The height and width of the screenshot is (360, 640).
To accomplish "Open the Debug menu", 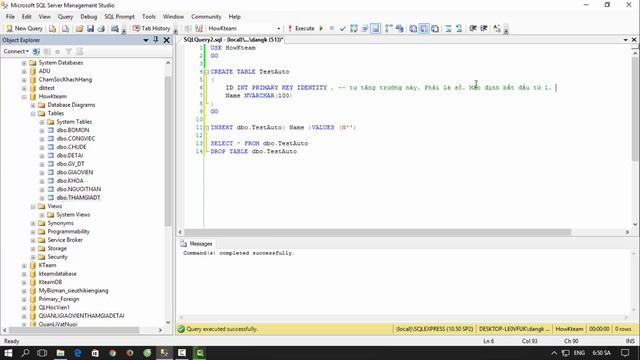I will pos(89,17).
